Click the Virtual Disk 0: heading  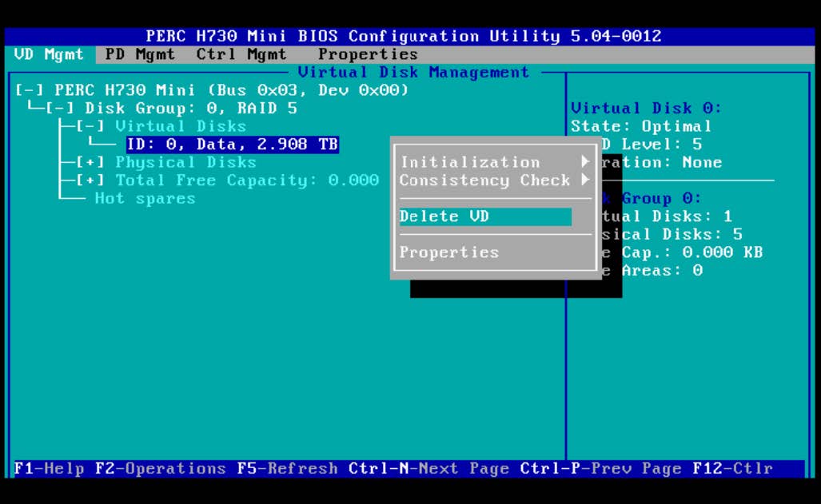pyautogui.click(x=646, y=109)
